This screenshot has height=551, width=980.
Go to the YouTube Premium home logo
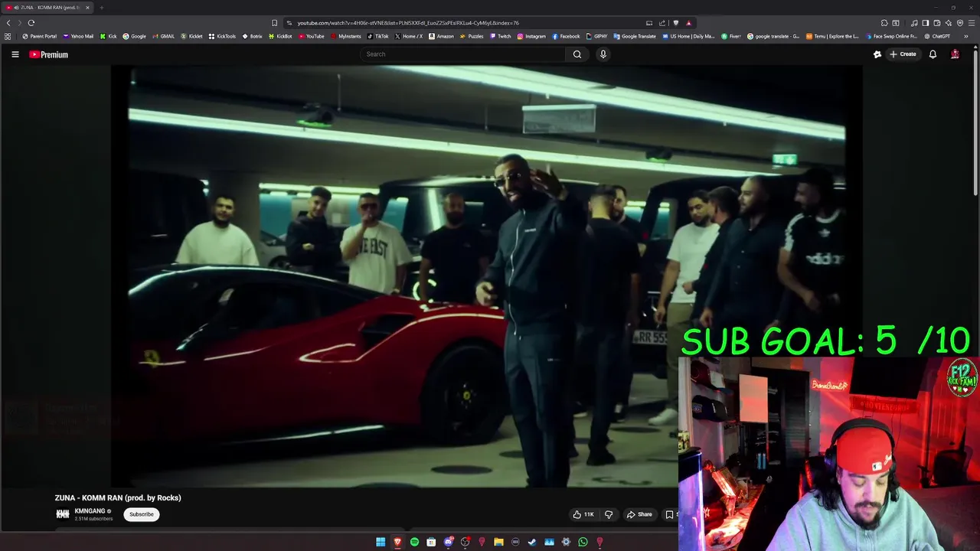click(x=48, y=54)
